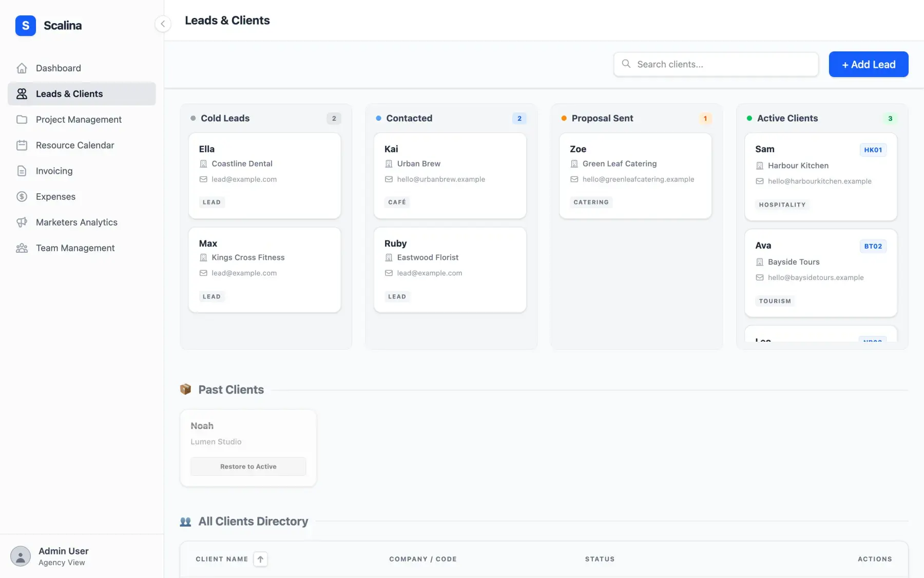Click Lumen Studio on the Noah card
Viewport: 924px width, 578px height.
[x=216, y=442]
